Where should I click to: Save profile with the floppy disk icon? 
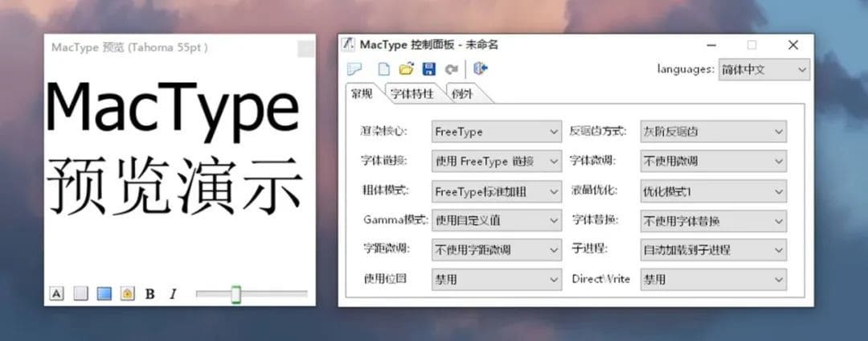429,69
